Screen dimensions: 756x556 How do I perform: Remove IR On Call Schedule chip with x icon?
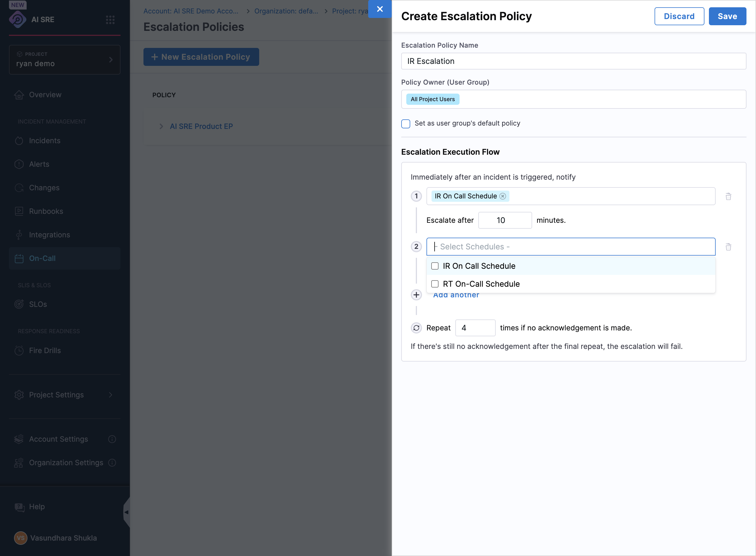[x=503, y=196]
